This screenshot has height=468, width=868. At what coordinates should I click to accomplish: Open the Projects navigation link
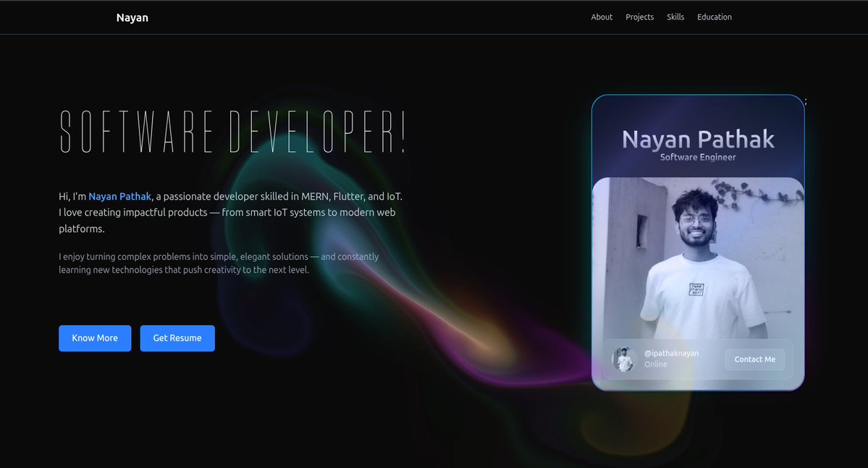click(x=639, y=17)
